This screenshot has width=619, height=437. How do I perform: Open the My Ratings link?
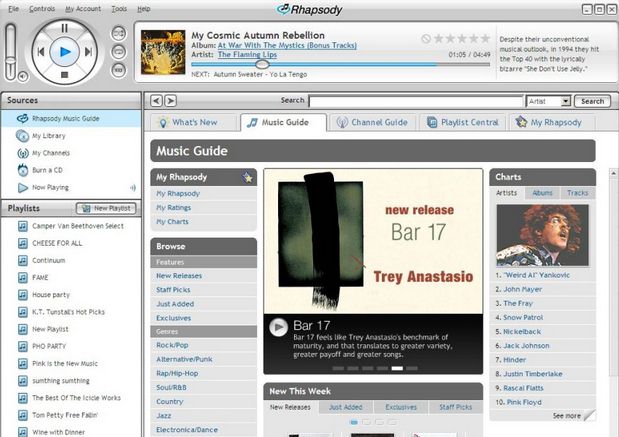click(x=174, y=208)
